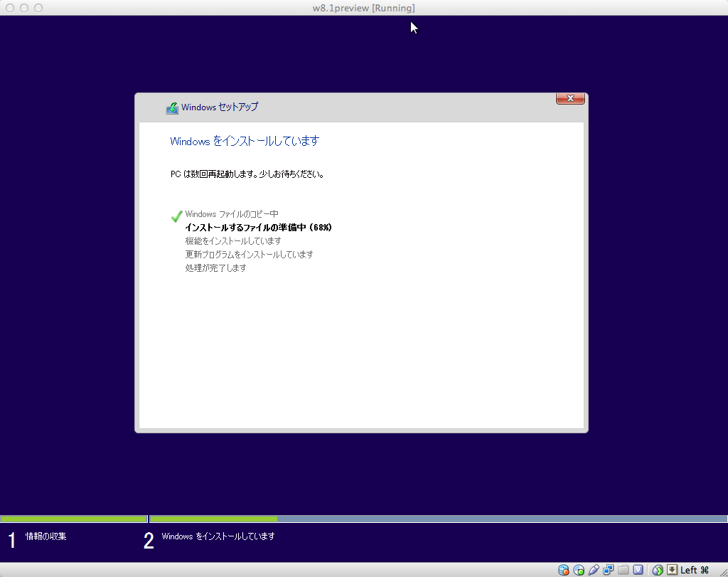Click the mouse integration indicator icon
The width and height of the screenshot is (728, 577).
tap(658, 570)
